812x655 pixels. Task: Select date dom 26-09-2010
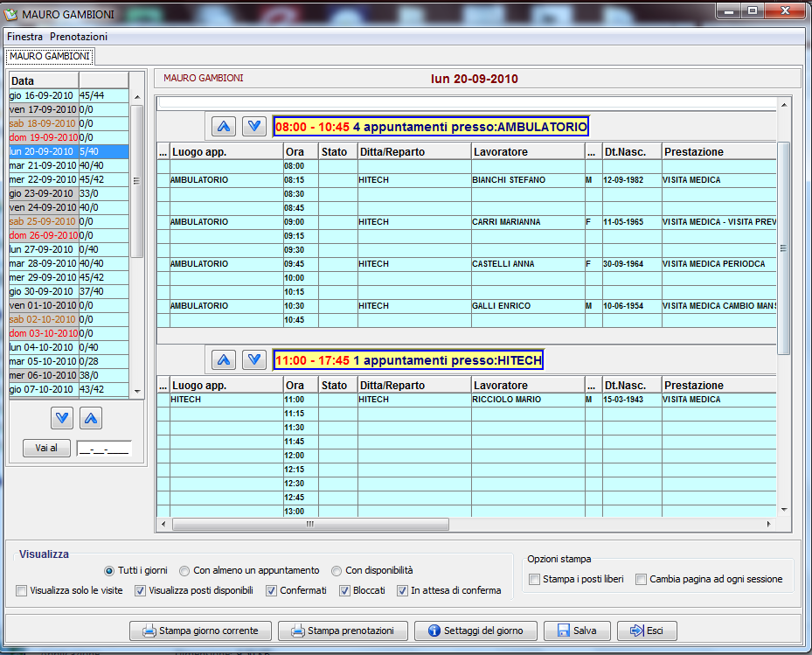[x=69, y=235]
